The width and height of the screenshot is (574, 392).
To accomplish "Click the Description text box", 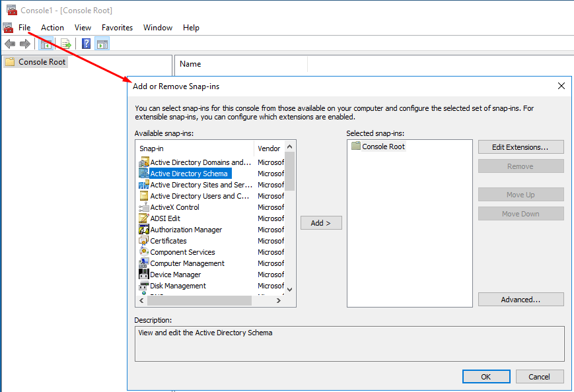I will point(349,344).
